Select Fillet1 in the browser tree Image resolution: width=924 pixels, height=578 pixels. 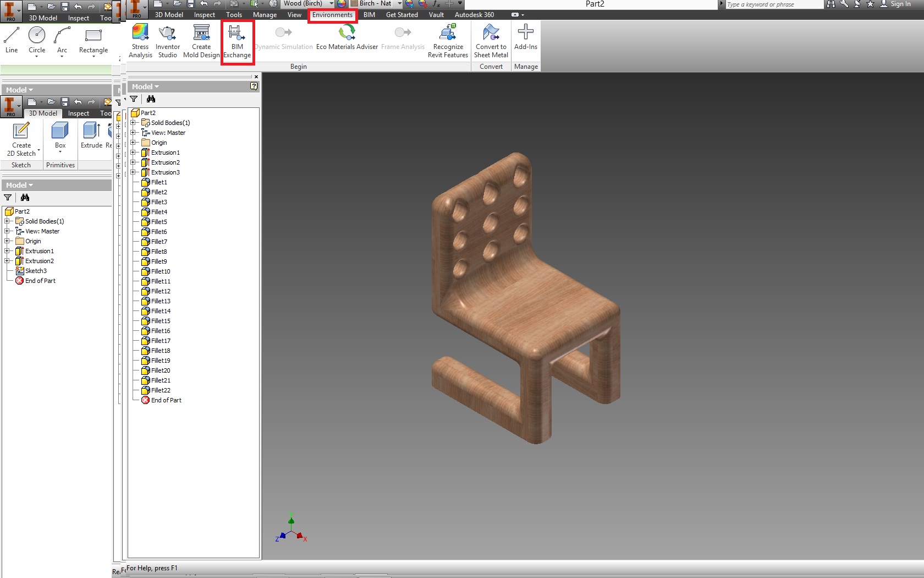159,182
